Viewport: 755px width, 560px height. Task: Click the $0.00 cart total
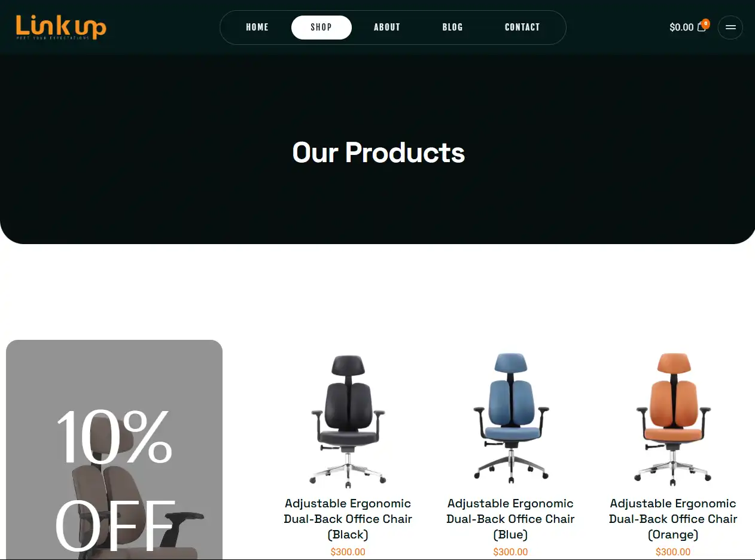[681, 28]
